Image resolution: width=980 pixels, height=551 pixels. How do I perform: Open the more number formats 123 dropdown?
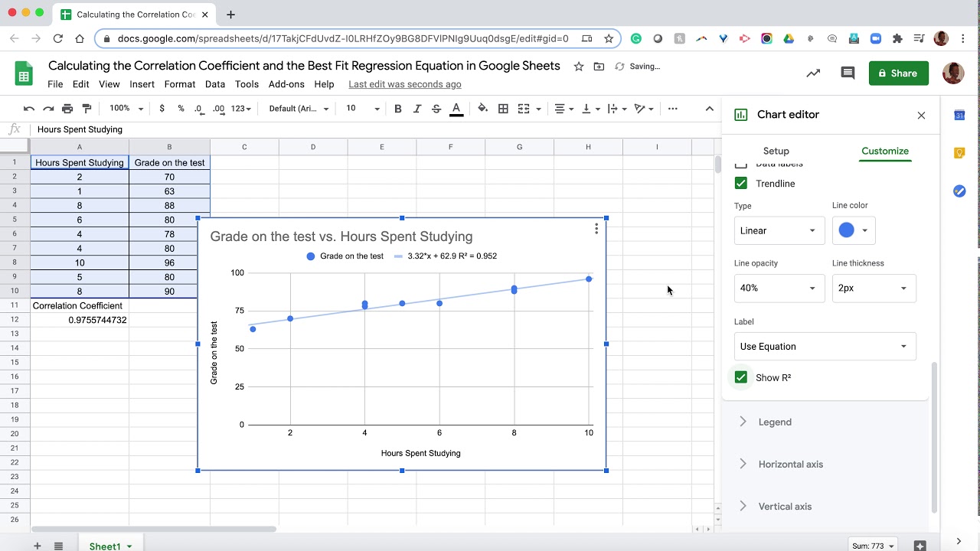(x=241, y=109)
